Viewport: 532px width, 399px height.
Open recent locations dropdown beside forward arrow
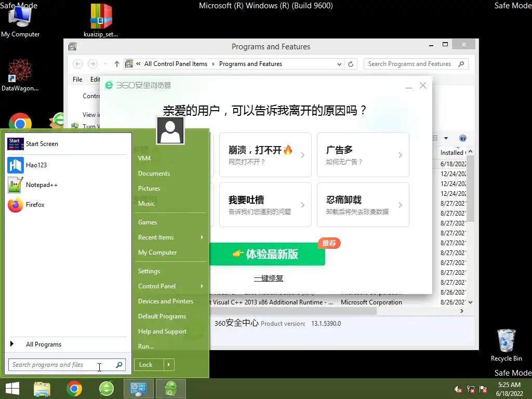[105, 64]
